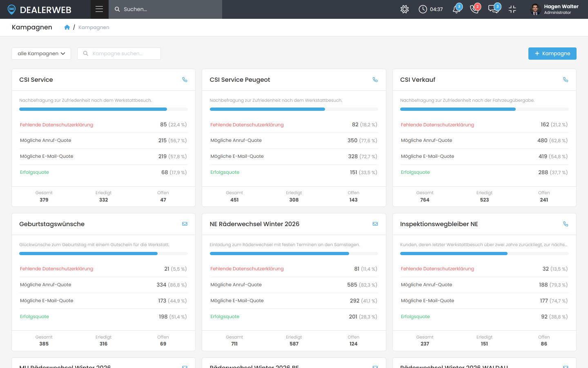Click mail icon on Geburtstagswünsche card

[x=185, y=224]
